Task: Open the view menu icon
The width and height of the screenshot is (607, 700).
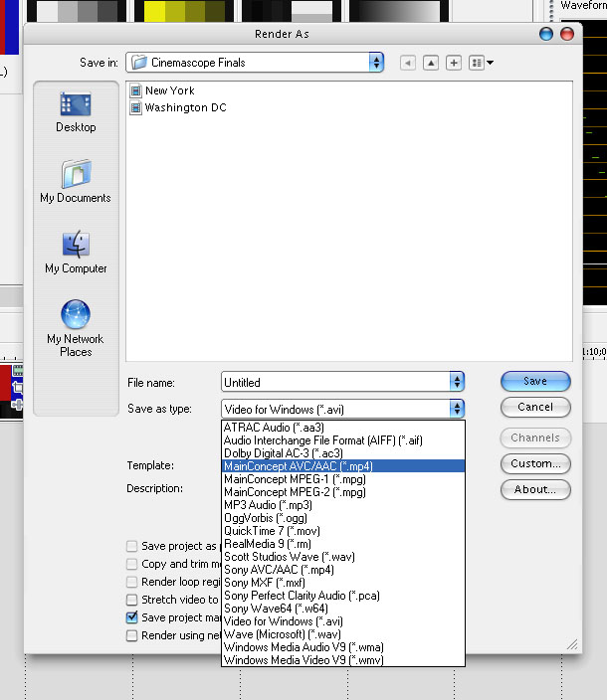Action: click(481, 63)
